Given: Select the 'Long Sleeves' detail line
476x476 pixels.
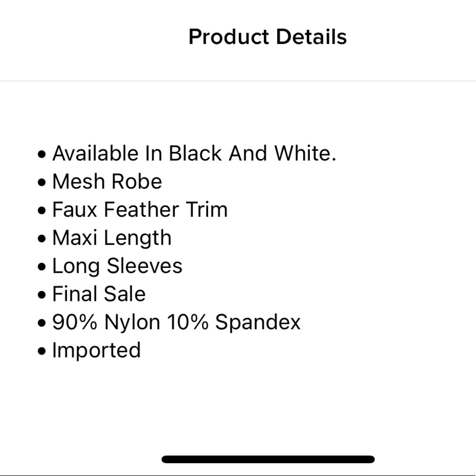Looking at the screenshot, I should coord(117,266).
